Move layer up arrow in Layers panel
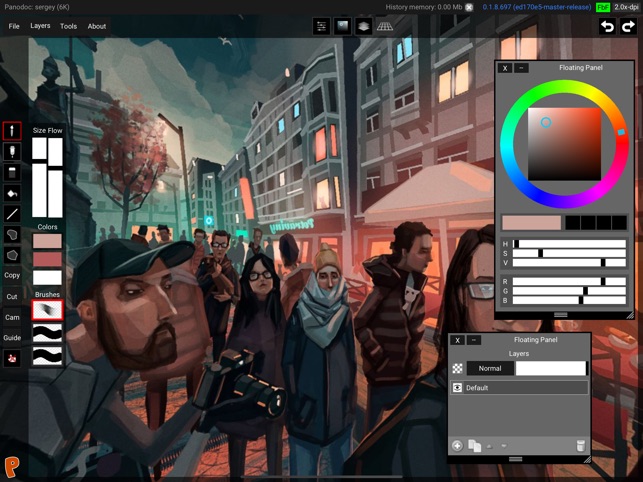The image size is (643, 482). pos(489,446)
